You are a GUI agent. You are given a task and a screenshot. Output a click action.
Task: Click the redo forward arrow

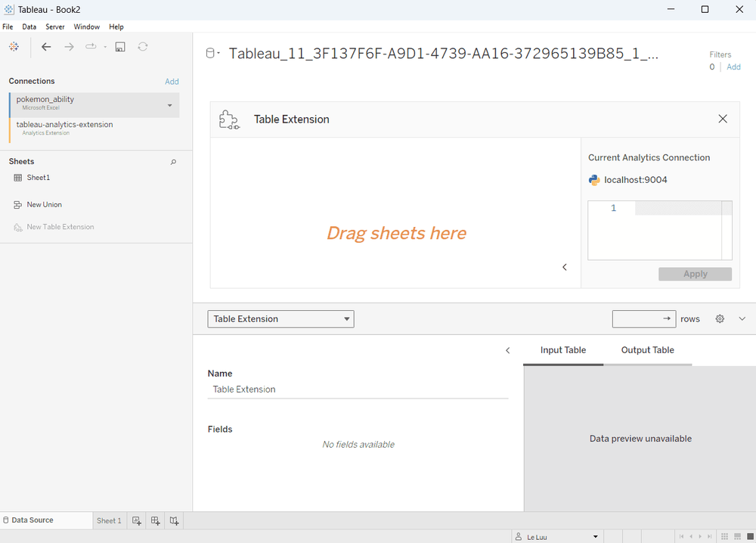(x=70, y=47)
